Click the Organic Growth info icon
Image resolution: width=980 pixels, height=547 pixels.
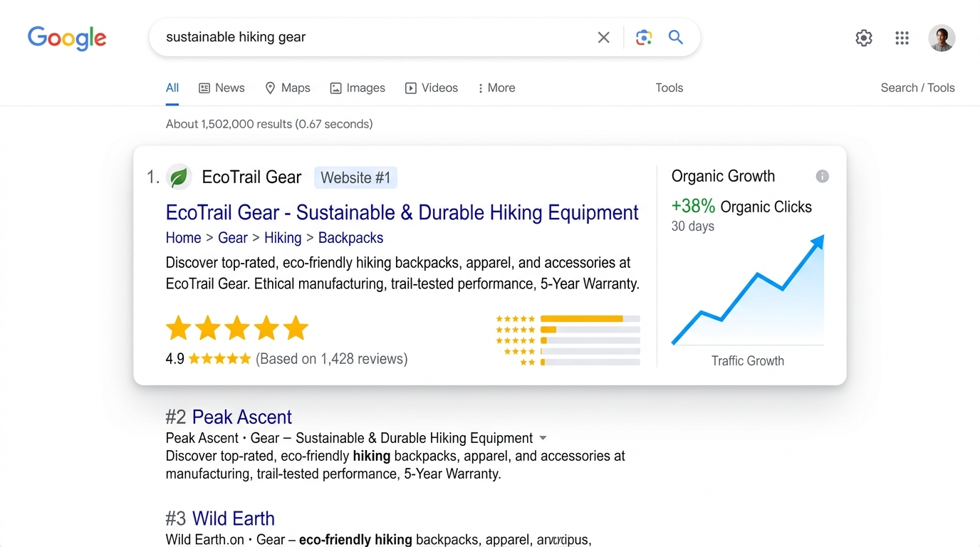[822, 176]
